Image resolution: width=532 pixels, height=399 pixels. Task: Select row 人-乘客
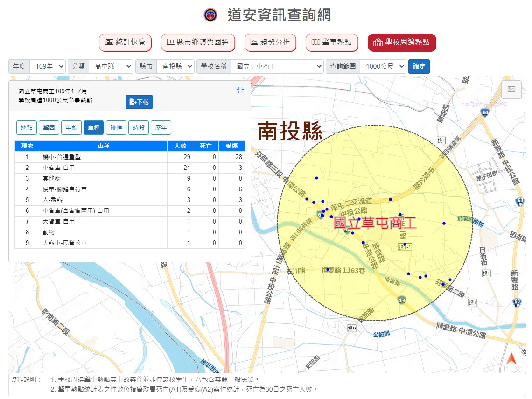pyautogui.click(x=130, y=200)
